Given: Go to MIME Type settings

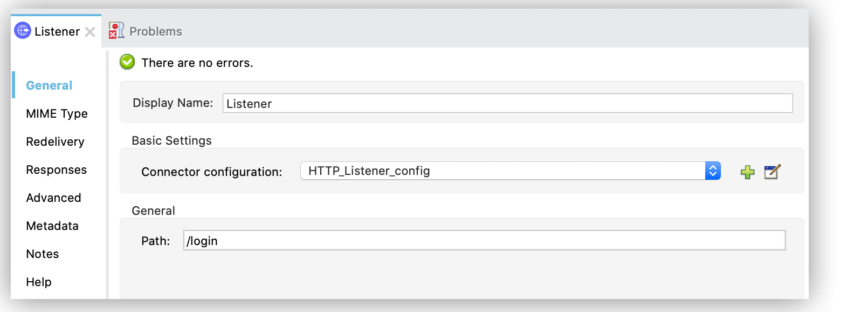Looking at the screenshot, I should pos(57,113).
